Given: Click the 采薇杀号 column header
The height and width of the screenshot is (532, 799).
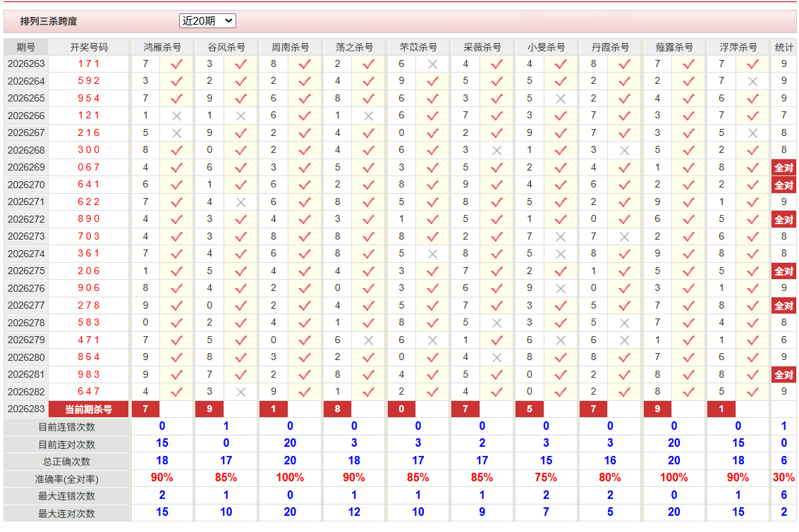Looking at the screenshot, I should pyautogui.click(x=482, y=47).
